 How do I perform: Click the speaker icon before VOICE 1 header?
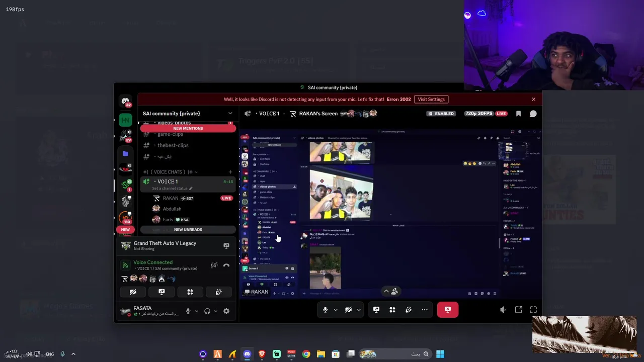click(248, 114)
